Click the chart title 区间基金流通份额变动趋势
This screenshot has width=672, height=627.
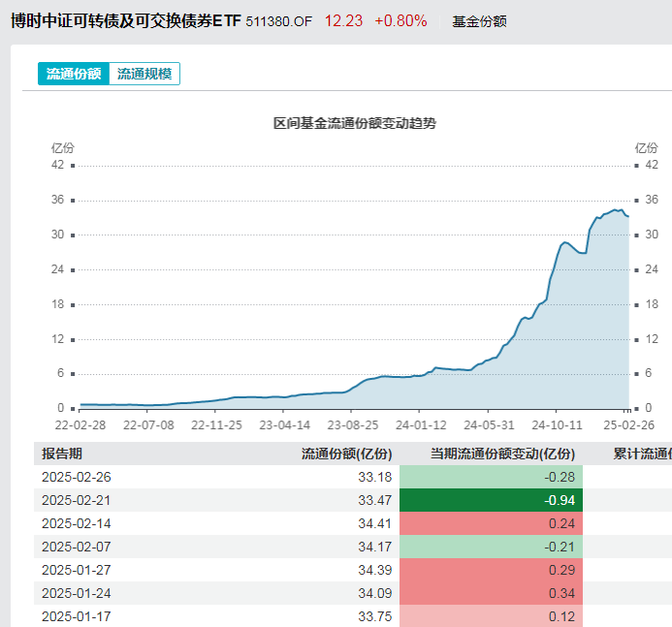355,123
